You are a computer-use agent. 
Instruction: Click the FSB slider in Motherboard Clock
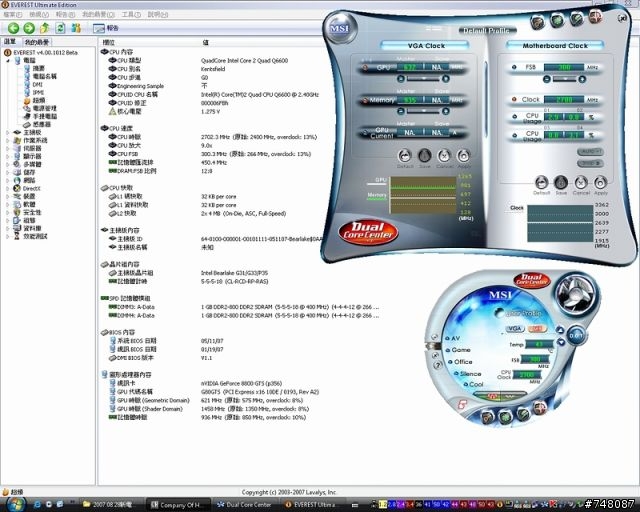(x=564, y=79)
